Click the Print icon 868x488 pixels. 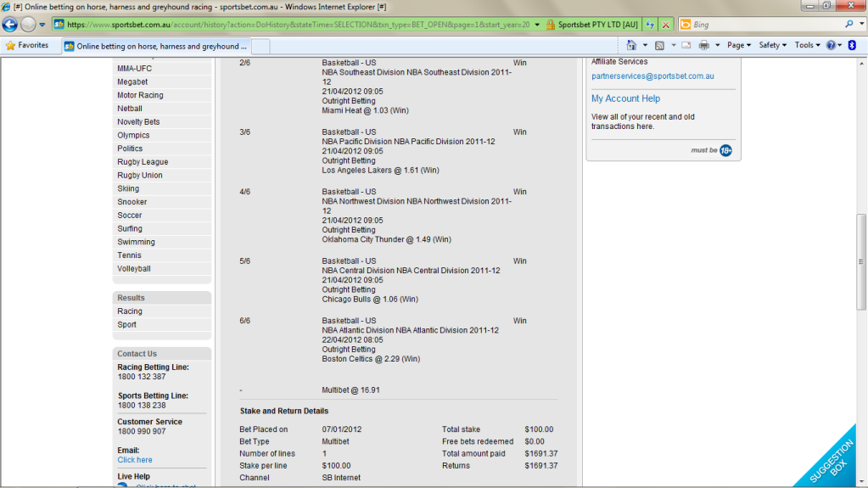[x=703, y=46]
